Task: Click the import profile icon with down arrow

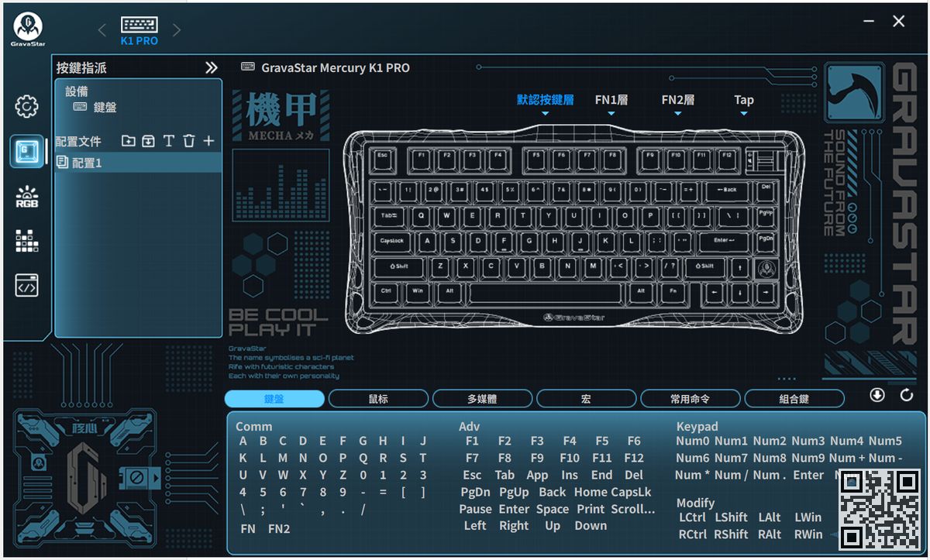Action: coord(148,141)
